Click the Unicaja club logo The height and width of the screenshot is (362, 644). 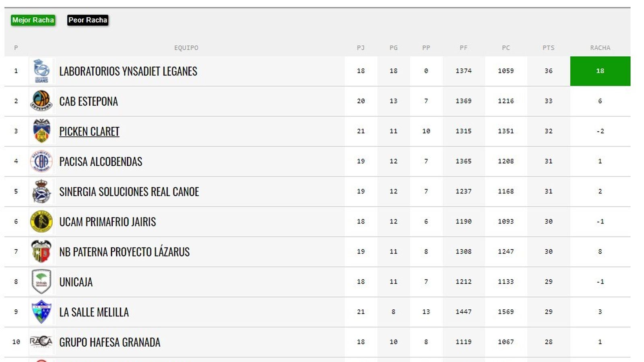click(x=42, y=282)
